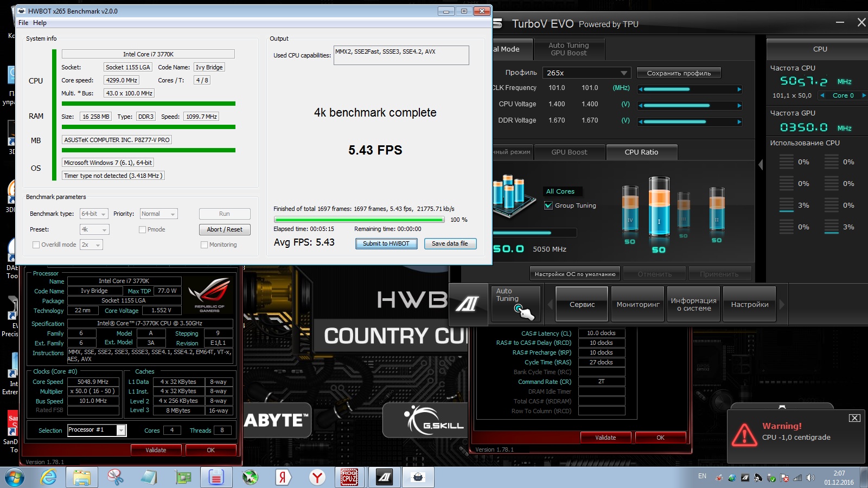Open Notepad icon on taskbar

[x=149, y=478]
